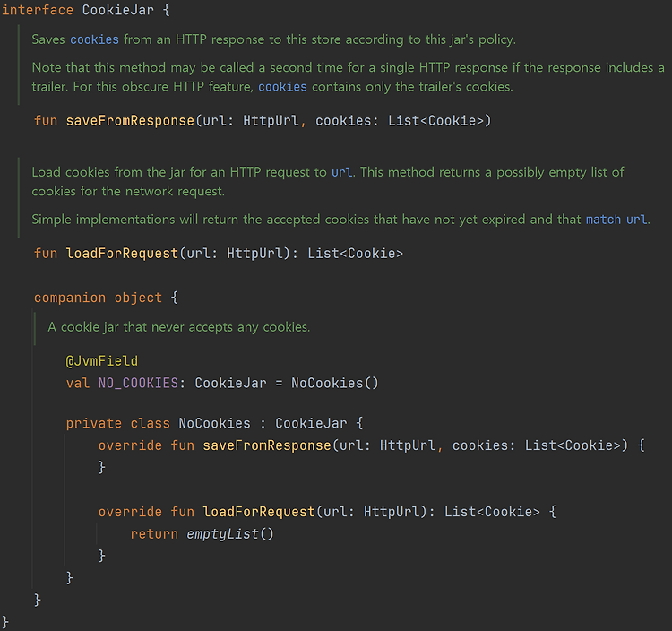
Task: Click the 'NoCookies()' constructor call
Action: (335, 384)
